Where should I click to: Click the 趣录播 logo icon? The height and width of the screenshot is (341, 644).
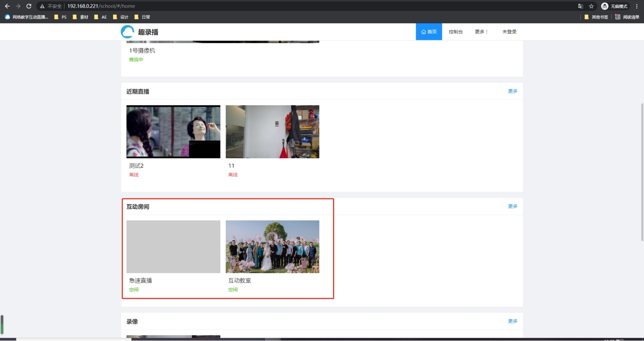click(x=127, y=32)
